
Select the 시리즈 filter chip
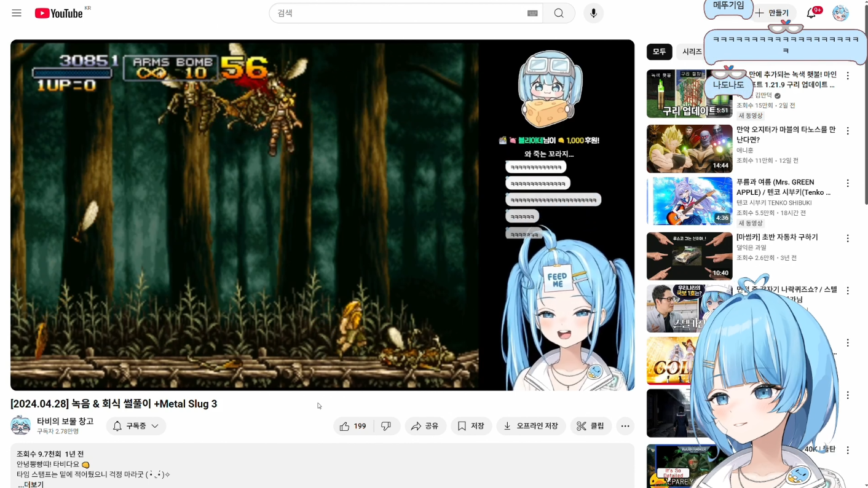(x=691, y=52)
